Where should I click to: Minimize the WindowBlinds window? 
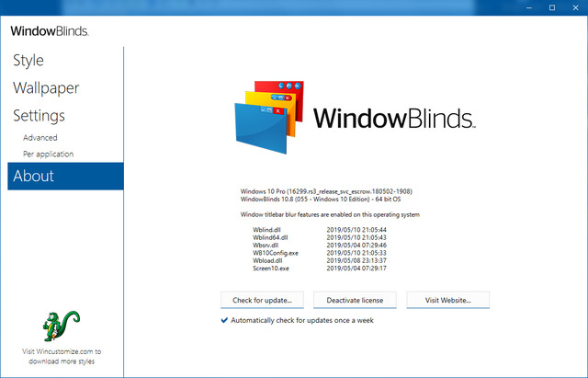pos(529,7)
